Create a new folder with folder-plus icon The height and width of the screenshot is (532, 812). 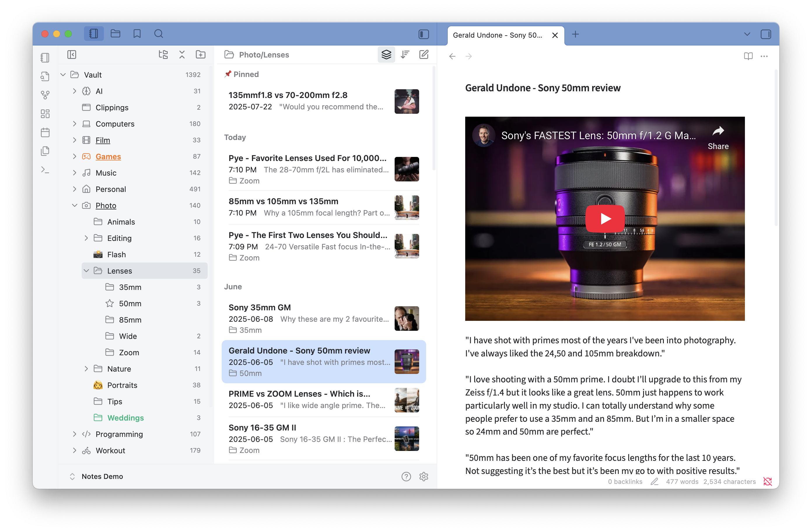tap(201, 55)
